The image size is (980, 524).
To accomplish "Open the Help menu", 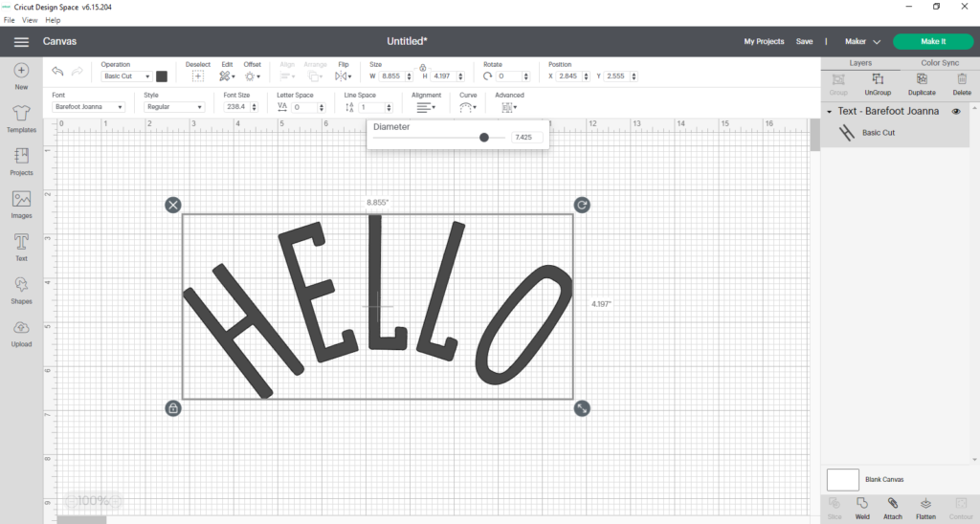I will [x=53, y=20].
